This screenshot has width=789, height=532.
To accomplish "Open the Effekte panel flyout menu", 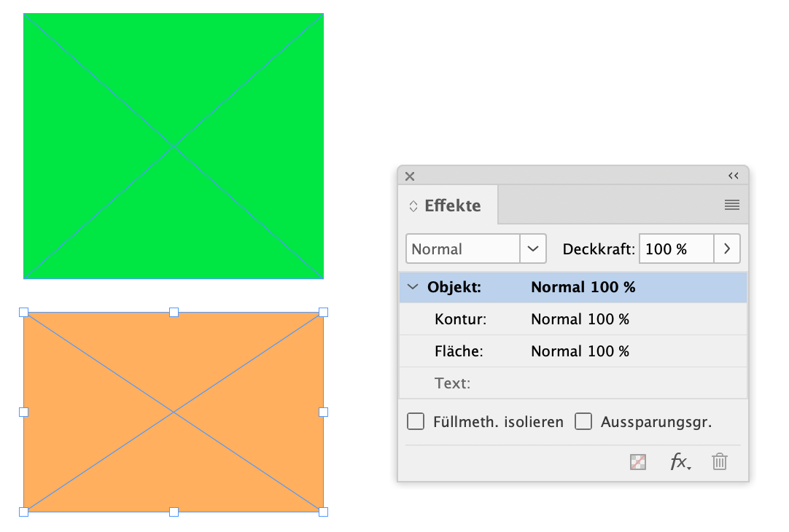I will (732, 206).
